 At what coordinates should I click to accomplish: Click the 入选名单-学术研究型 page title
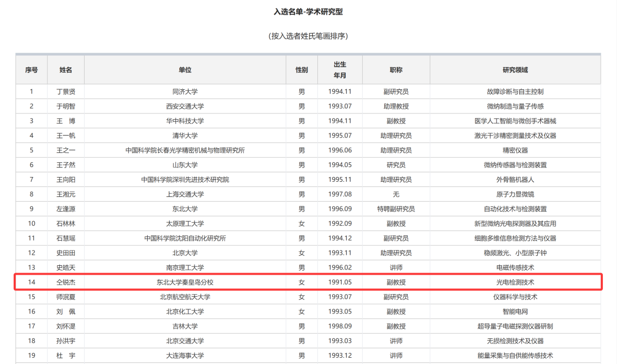coord(308,12)
